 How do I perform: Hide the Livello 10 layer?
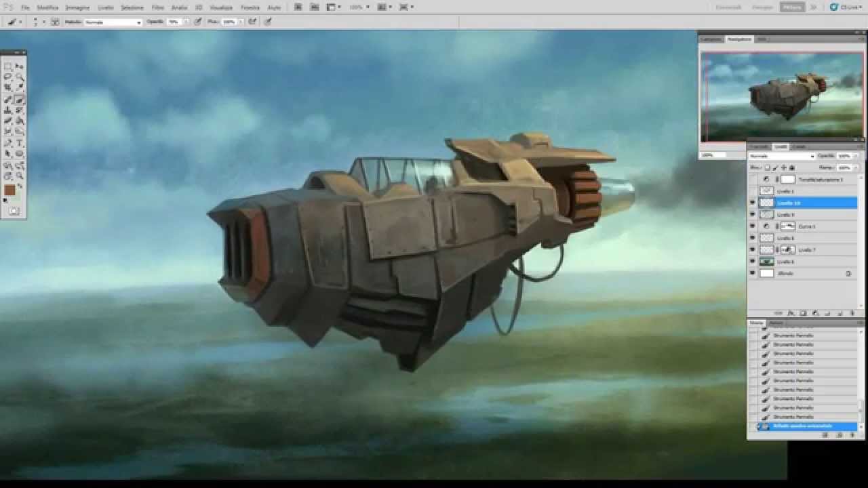click(752, 203)
